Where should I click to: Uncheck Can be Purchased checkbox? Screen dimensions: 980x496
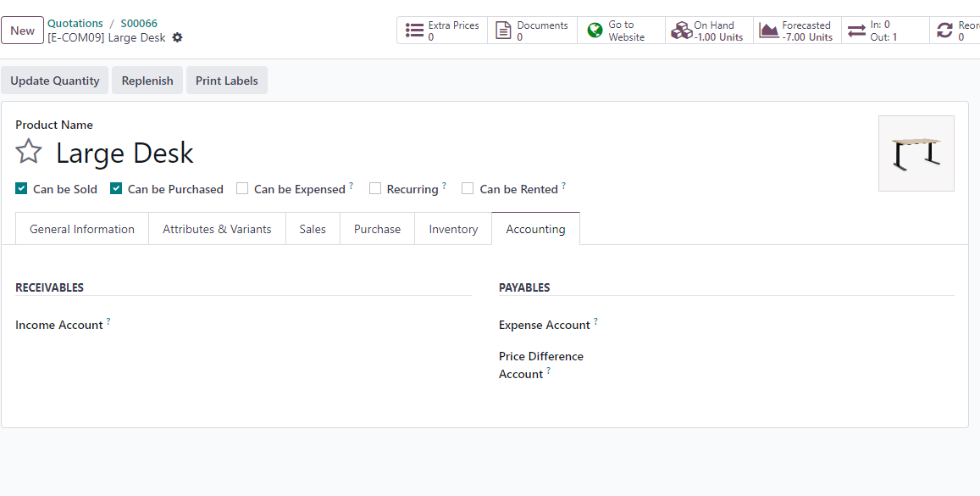[x=116, y=188]
